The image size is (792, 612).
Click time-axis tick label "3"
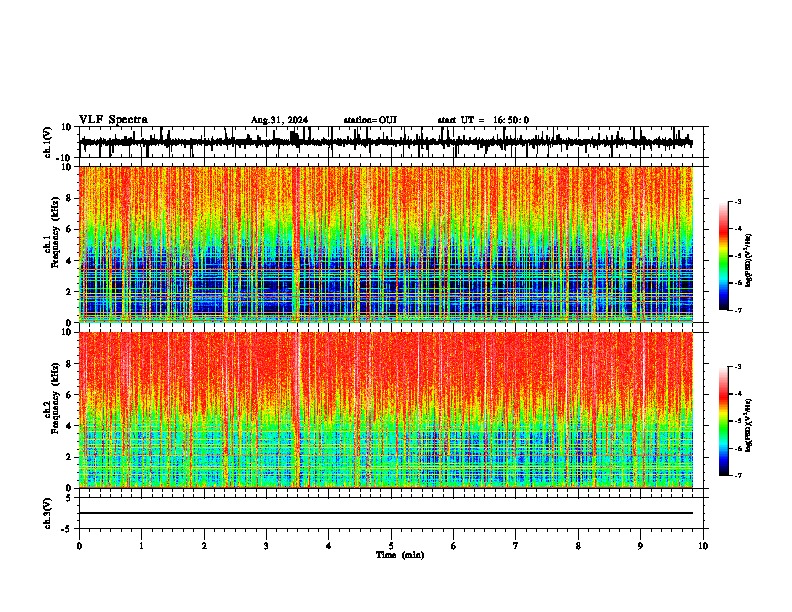266,546
